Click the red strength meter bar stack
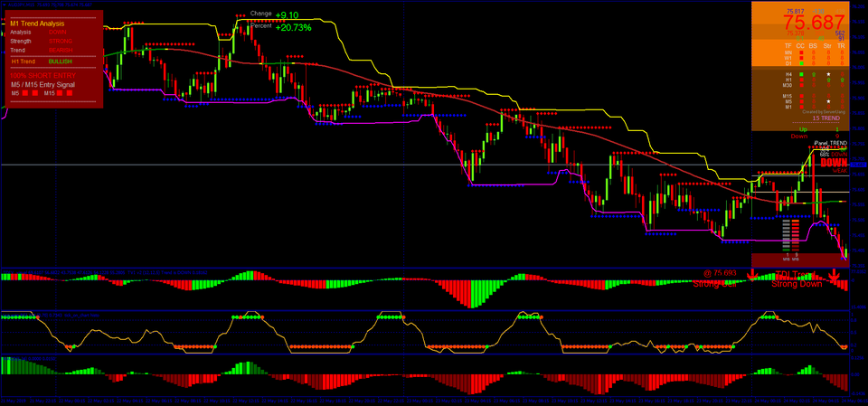868x406 pixels. [794, 235]
